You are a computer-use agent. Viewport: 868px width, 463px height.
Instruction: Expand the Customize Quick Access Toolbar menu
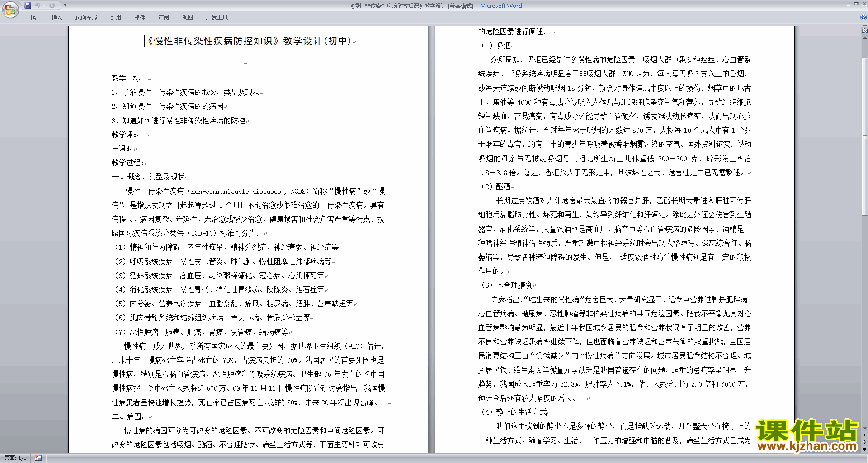(x=65, y=5)
